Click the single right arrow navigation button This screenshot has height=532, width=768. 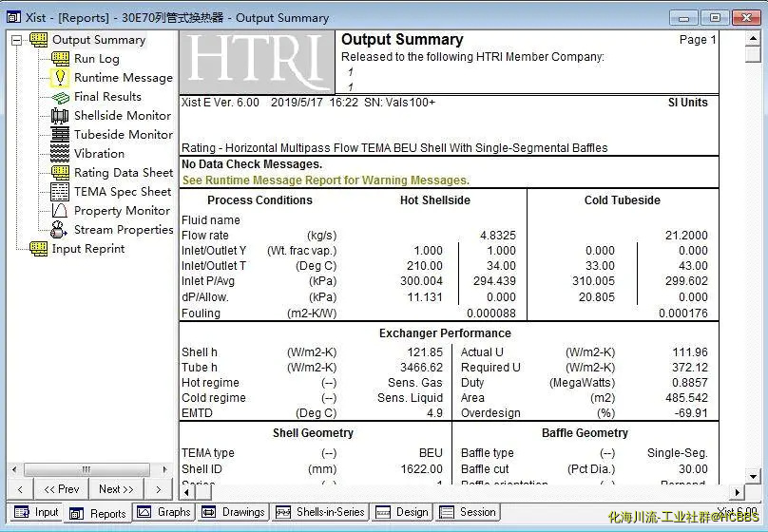click(158, 489)
